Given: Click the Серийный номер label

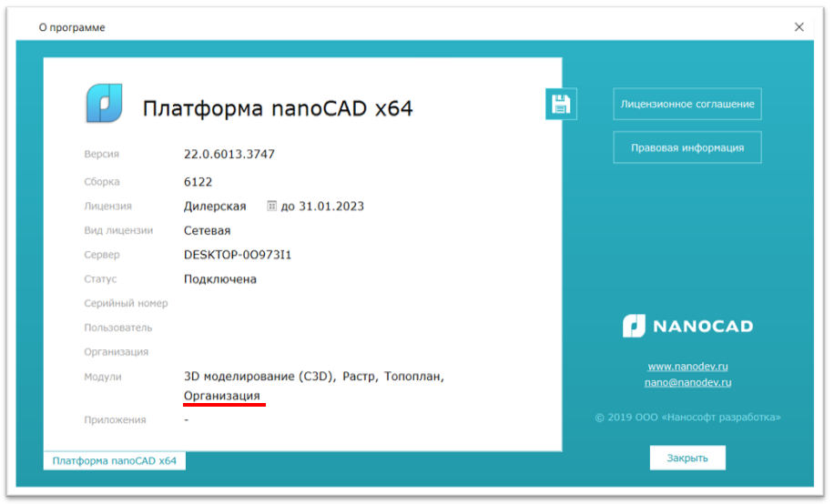Looking at the screenshot, I should (x=126, y=303).
